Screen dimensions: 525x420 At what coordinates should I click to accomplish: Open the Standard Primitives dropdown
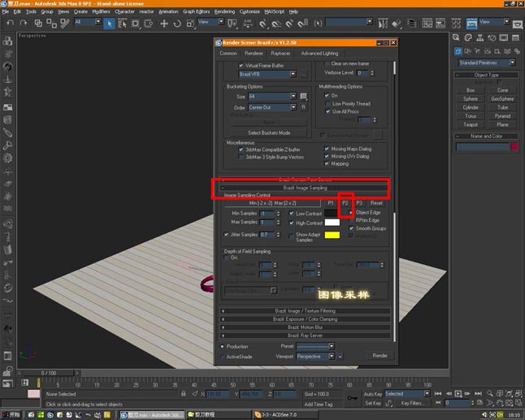click(487, 63)
